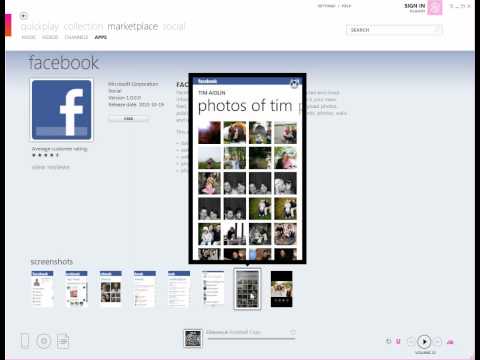Screen dimensions: 480x360
Task: Click the Sign In link
Action: point(414,6)
